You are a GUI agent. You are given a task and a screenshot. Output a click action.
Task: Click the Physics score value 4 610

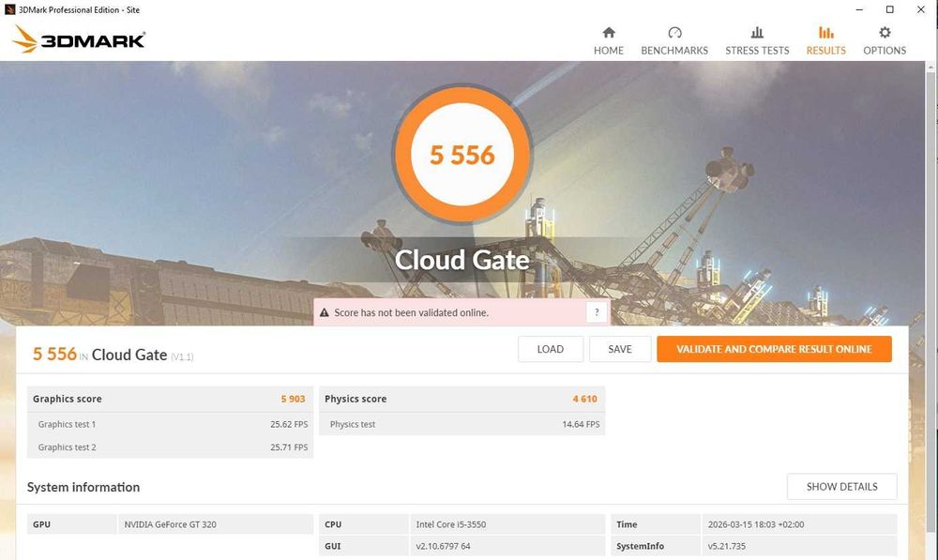(x=584, y=399)
